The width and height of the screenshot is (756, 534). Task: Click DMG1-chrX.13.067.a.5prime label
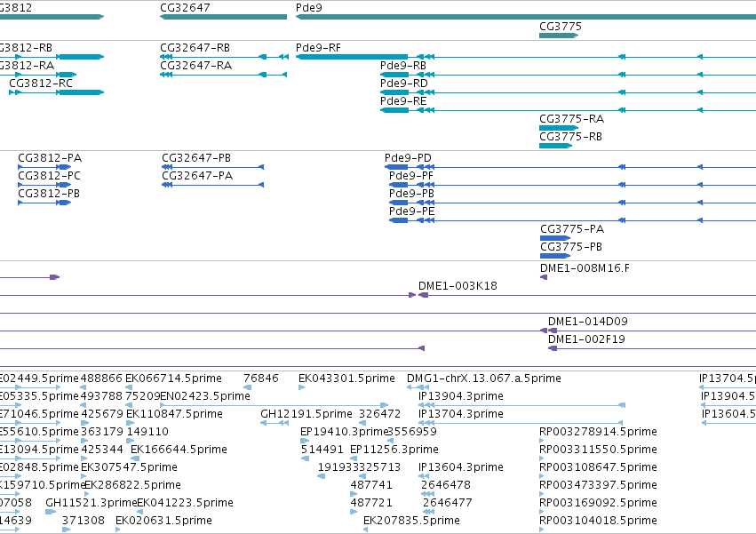coord(484,379)
